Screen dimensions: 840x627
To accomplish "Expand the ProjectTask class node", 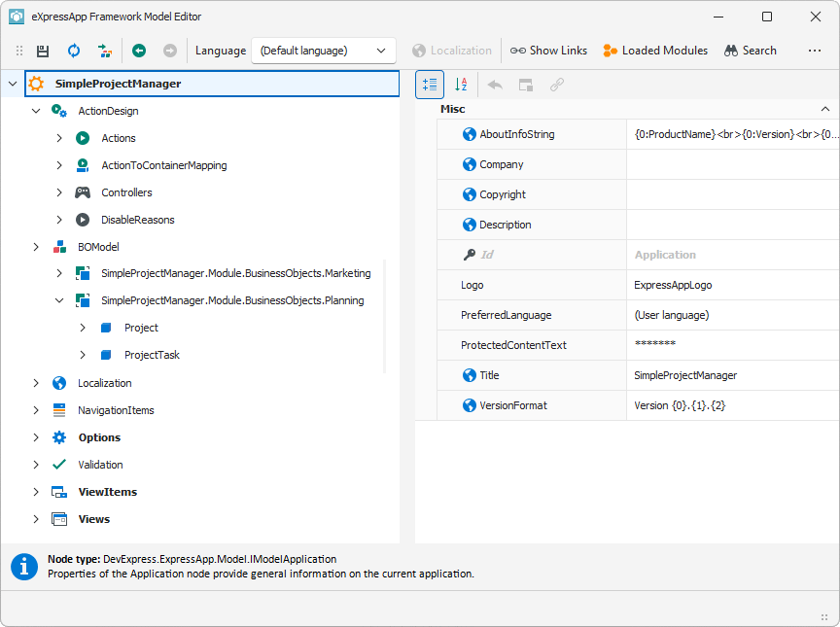I will 83,355.
